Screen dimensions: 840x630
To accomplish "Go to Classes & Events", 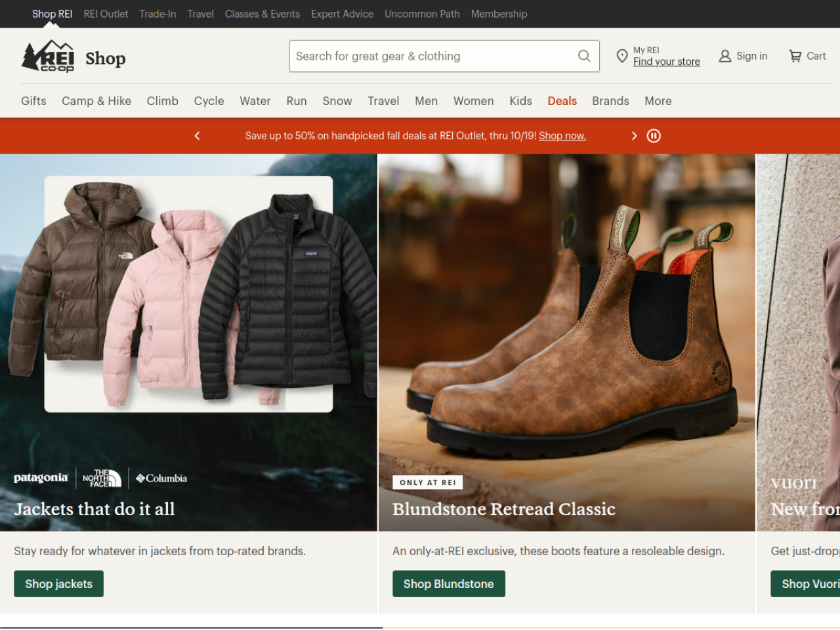I will click(262, 14).
